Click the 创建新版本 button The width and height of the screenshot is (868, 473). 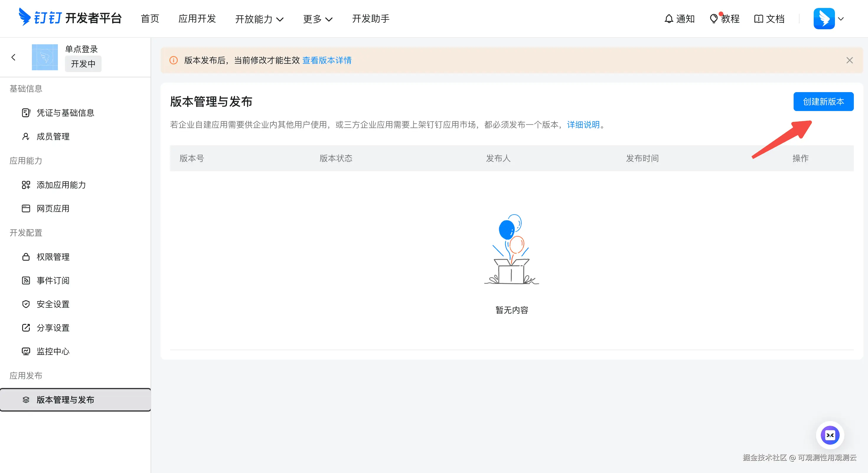point(823,101)
